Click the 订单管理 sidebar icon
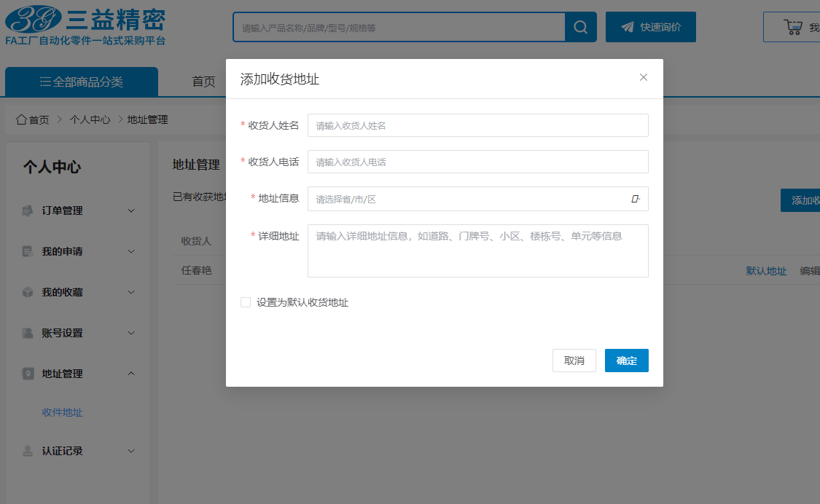Screen dimensions: 820x504 28,210
